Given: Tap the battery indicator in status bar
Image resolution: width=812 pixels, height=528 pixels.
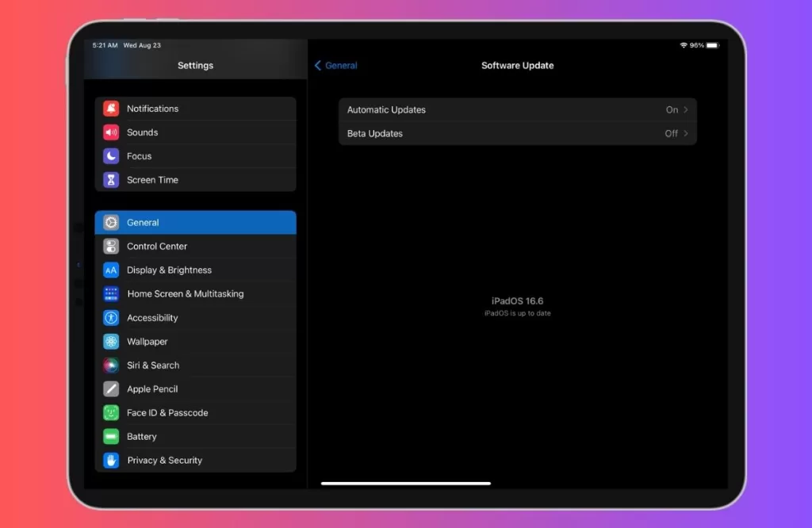Looking at the screenshot, I should tap(713, 45).
